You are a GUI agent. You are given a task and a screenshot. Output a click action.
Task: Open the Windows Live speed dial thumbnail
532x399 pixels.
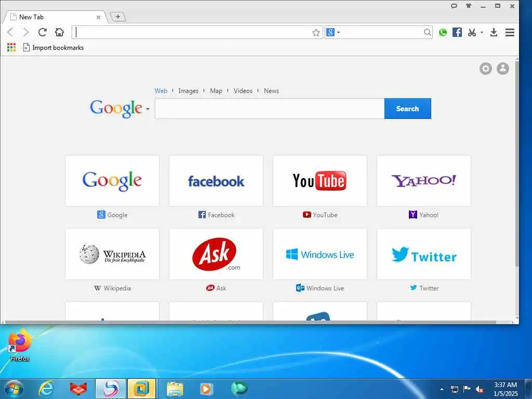320,254
